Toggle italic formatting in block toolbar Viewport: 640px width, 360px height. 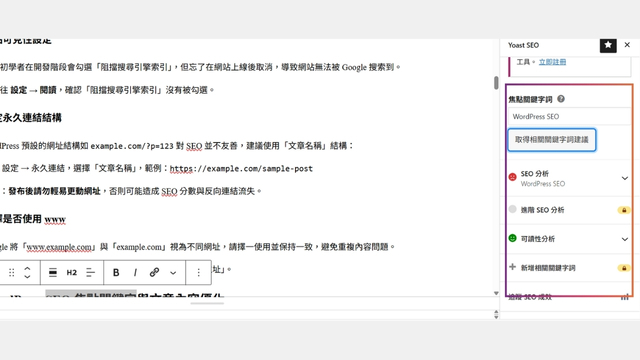click(135, 272)
